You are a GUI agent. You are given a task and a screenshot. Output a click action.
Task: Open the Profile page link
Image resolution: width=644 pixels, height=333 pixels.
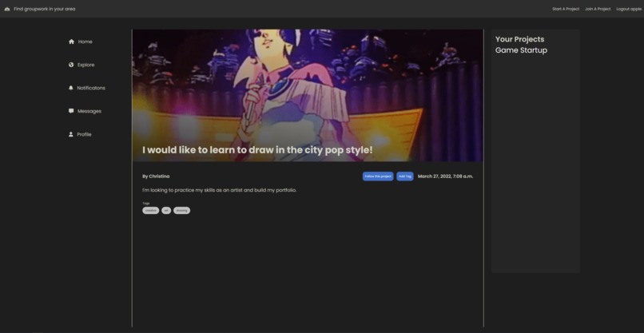click(84, 134)
